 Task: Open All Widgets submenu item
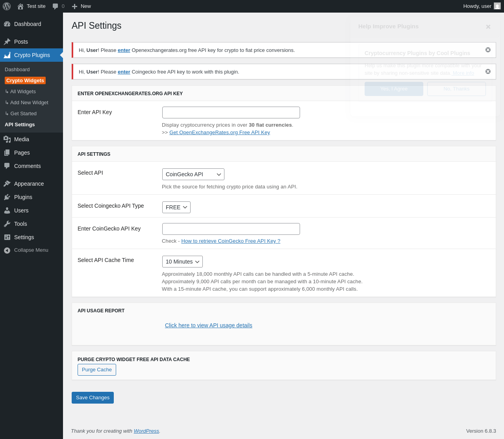click(x=23, y=92)
